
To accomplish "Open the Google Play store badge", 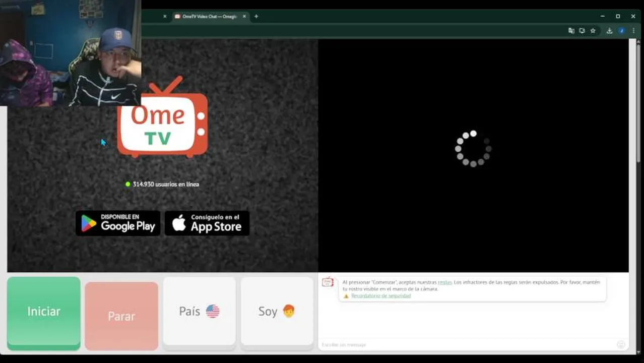I will coord(118,223).
